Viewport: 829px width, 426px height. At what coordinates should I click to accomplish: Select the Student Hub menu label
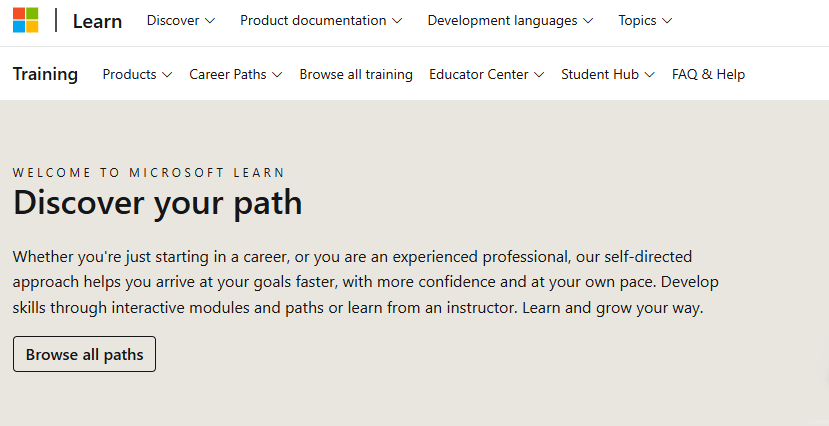(600, 74)
